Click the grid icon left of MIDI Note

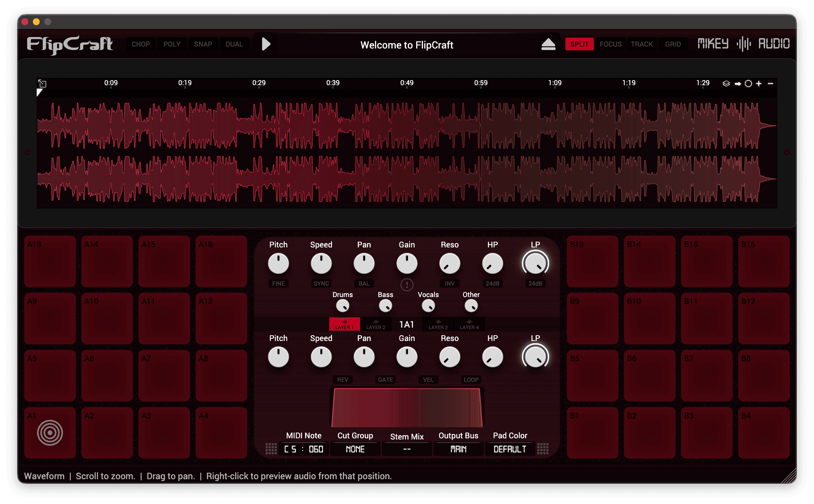[x=271, y=449]
